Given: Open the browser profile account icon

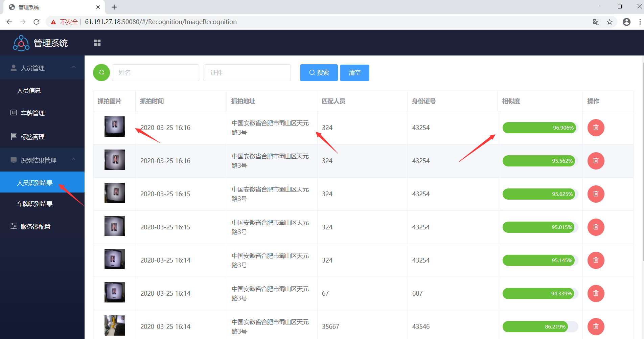Looking at the screenshot, I should point(626,22).
